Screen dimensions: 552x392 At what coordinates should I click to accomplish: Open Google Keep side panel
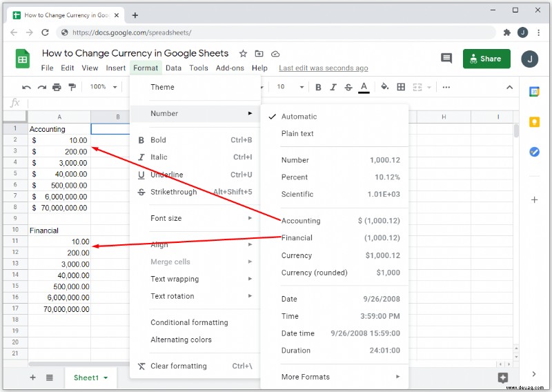pos(534,122)
